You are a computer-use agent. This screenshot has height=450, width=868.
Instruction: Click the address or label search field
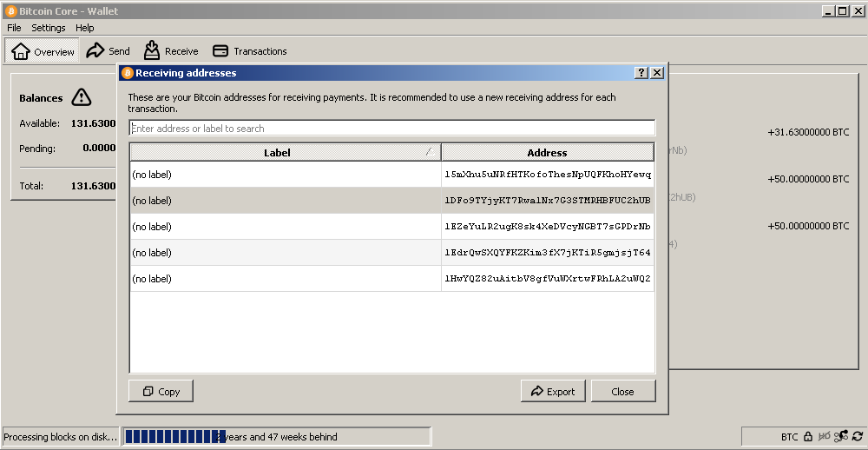coord(392,128)
